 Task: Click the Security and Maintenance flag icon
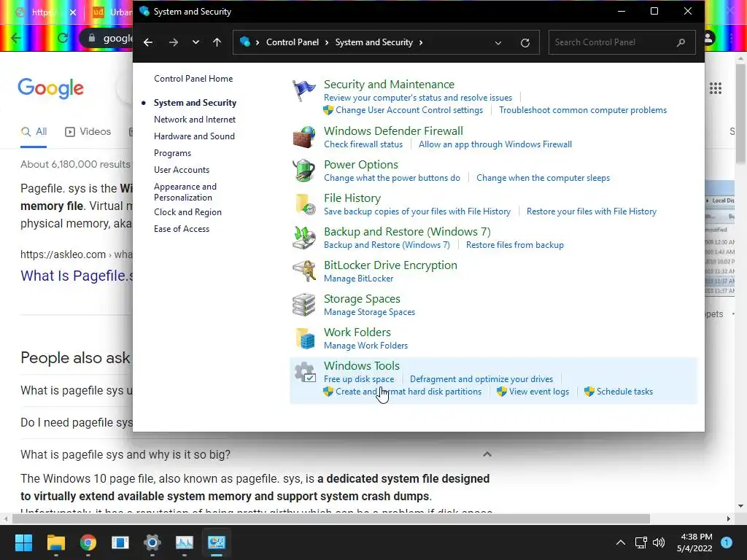point(303,90)
